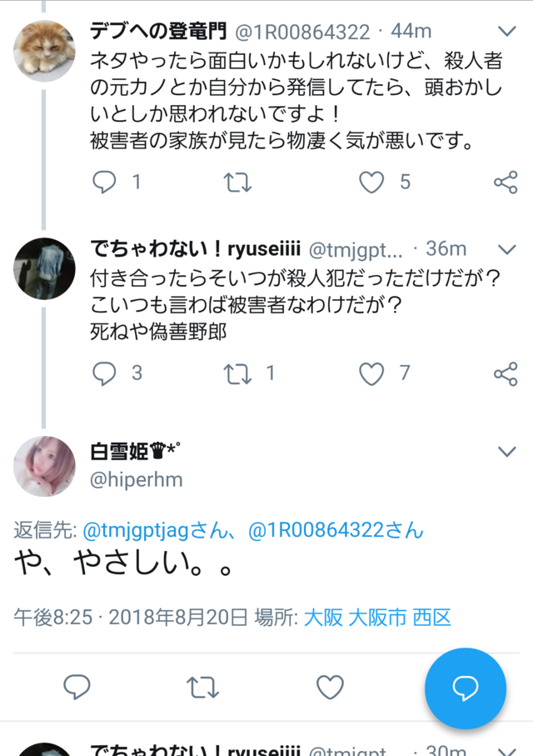This screenshot has height=756, width=533.
Task: Like the ryuseiiii tweet with 7 likes
Action: (x=371, y=374)
